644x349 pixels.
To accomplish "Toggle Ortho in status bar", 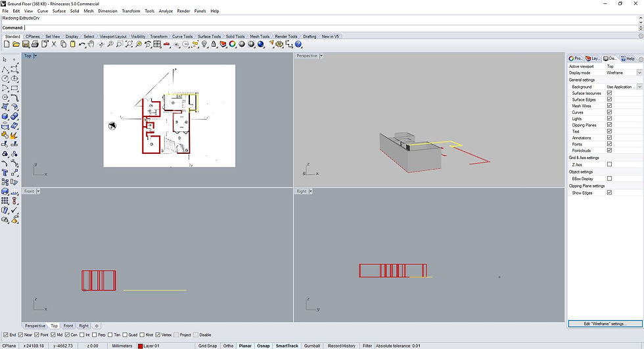I will point(228,346).
